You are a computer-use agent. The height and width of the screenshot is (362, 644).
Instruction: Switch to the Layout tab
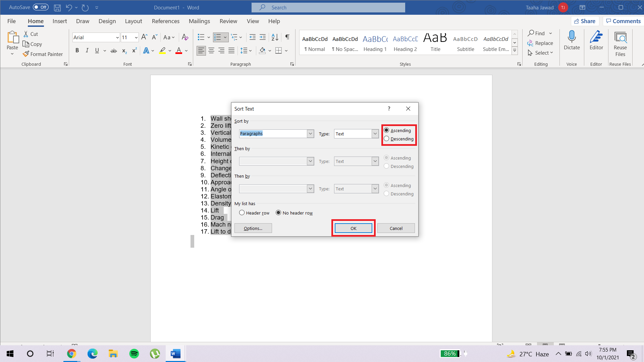click(133, 21)
